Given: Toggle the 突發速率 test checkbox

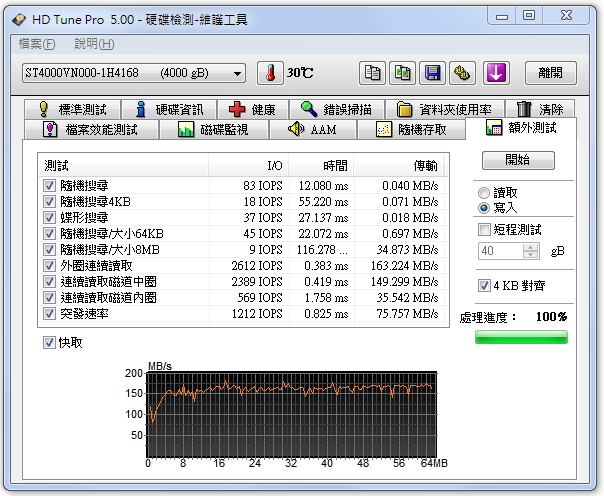Looking at the screenshot, I should coord(49,314).
